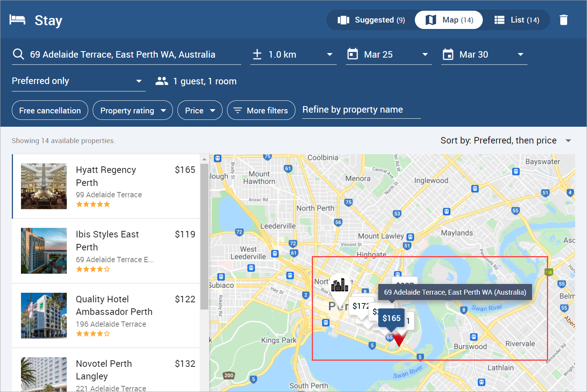The width and height of the screenshot is (587, 392).
Task: Click the Ibis Styles star rating
Action: point(93,269)
